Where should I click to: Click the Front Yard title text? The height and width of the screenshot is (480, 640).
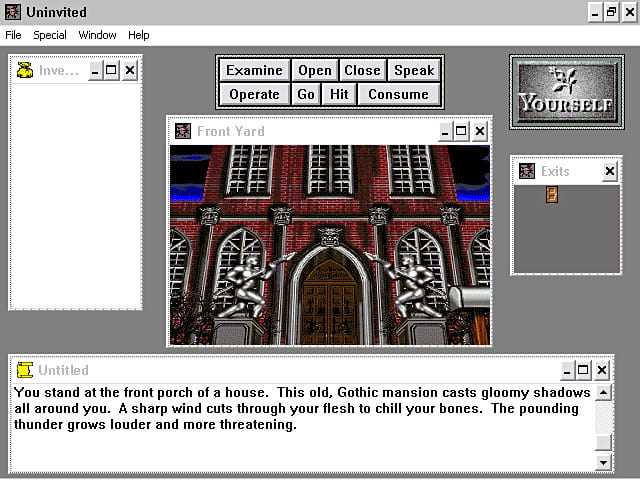(x=231, y=131)
